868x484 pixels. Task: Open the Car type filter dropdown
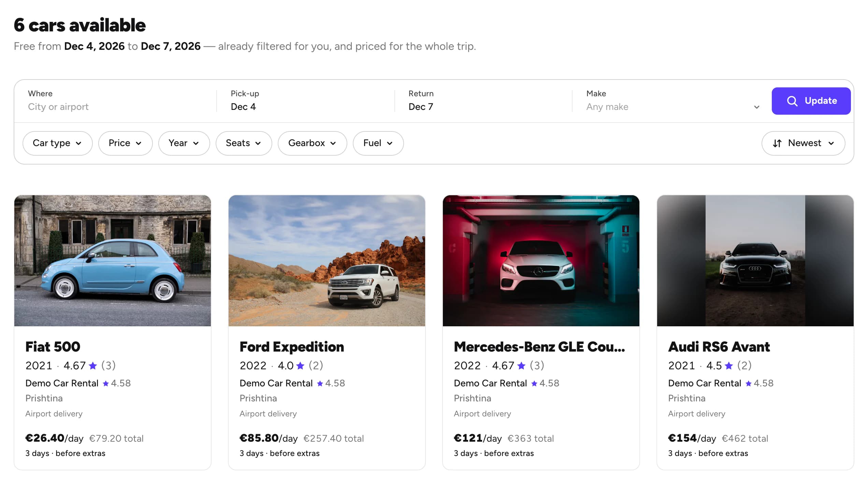[57, 143]
